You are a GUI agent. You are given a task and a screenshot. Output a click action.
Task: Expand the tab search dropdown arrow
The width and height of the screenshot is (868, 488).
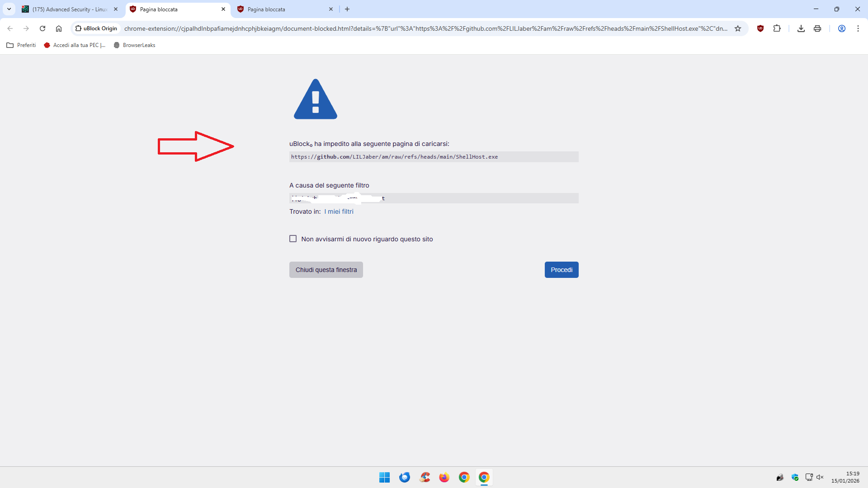pyautogui.click(x=9, y=9)
